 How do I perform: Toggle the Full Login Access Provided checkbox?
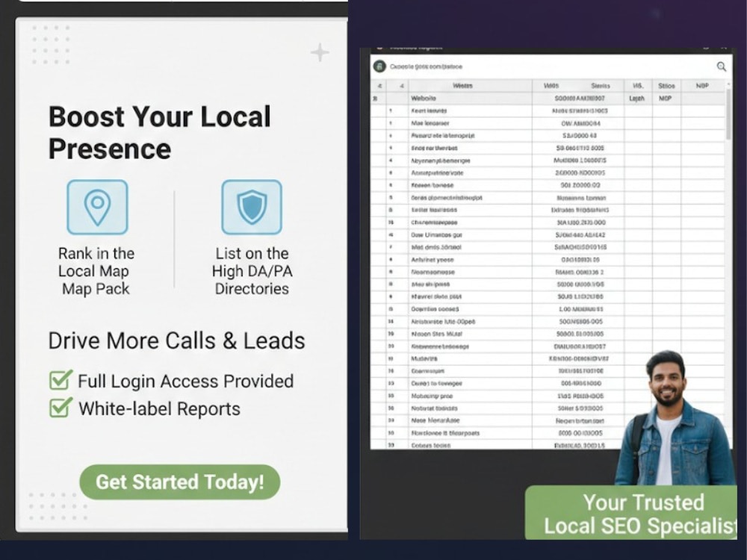(x=61, y=380)
